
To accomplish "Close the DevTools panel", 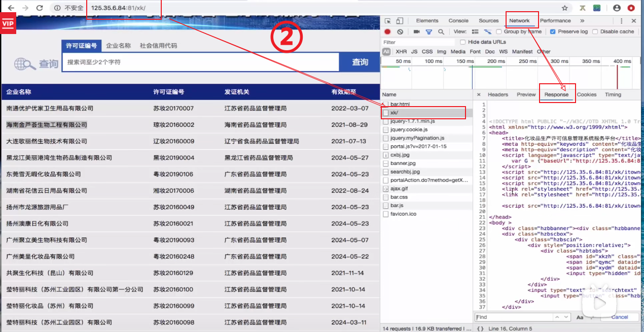I will click(634, 21).
